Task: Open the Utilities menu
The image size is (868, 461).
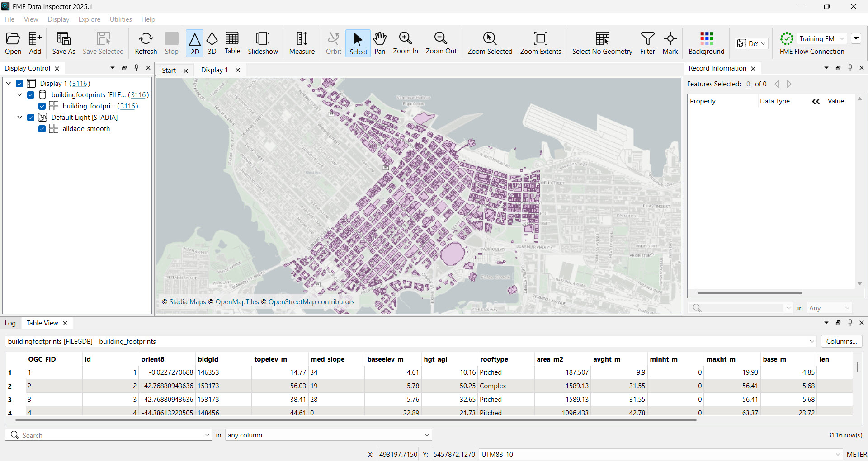Action: pos(121,19)
